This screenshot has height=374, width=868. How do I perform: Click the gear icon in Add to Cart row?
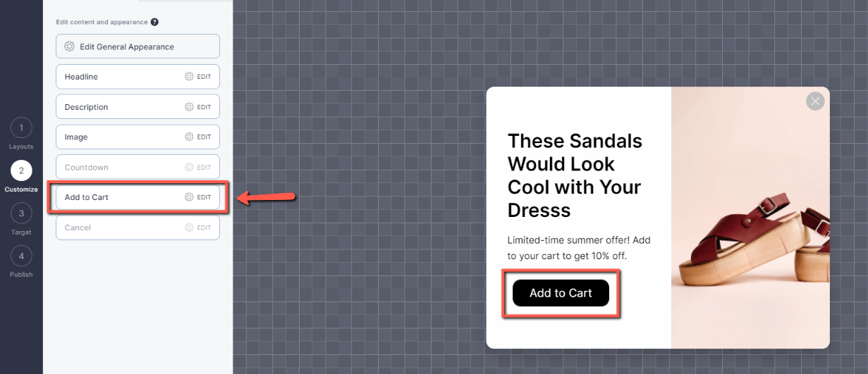coord(189,197)
